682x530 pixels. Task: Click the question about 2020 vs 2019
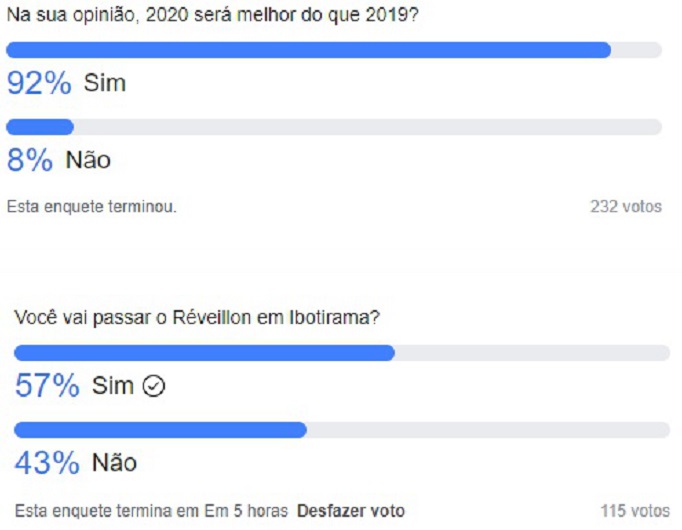(213, 15)
